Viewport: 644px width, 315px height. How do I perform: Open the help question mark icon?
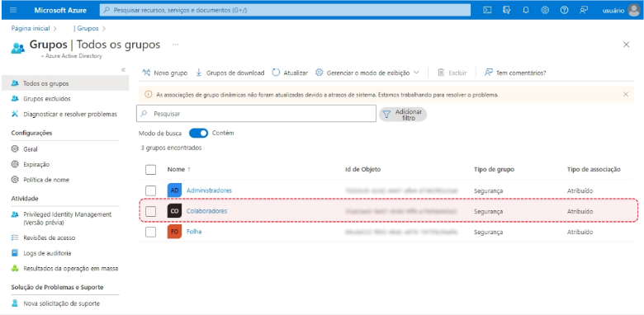click(564, 10)
